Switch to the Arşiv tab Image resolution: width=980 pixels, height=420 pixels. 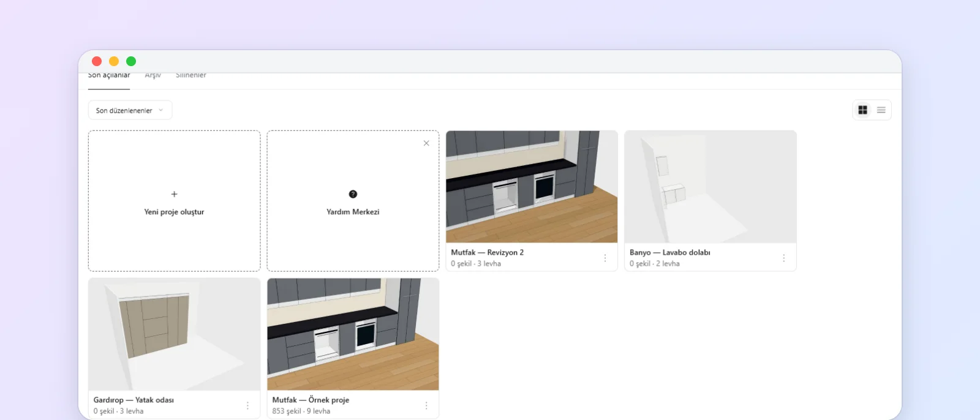[x=153, y=76]
